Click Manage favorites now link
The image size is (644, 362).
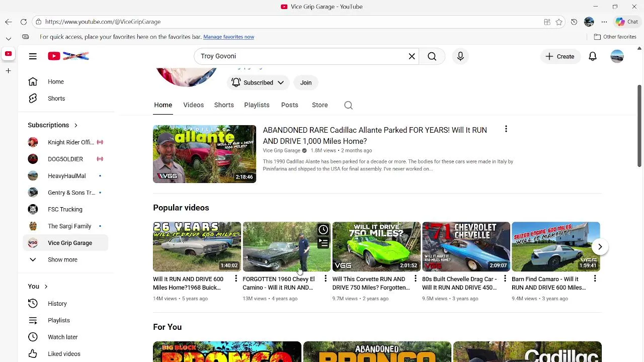pos(228,37)
